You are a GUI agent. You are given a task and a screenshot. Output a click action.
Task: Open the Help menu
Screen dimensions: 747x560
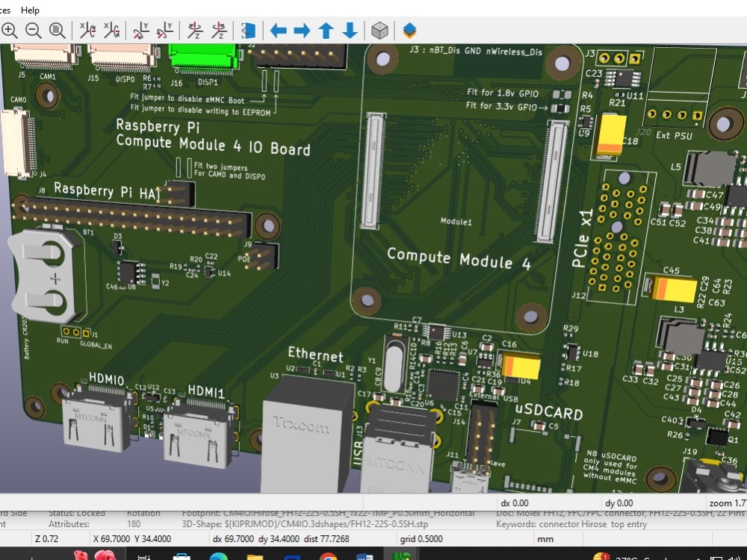click(30, 10)
